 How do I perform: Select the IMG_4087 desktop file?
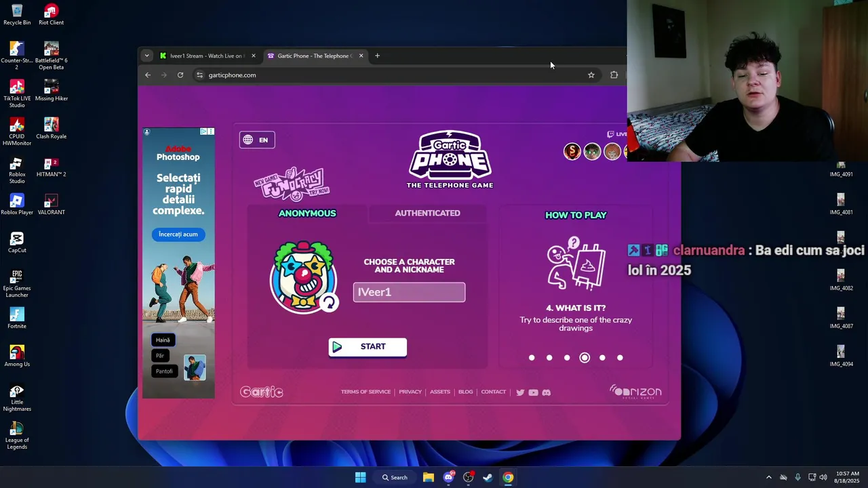(x=841, y=317)
